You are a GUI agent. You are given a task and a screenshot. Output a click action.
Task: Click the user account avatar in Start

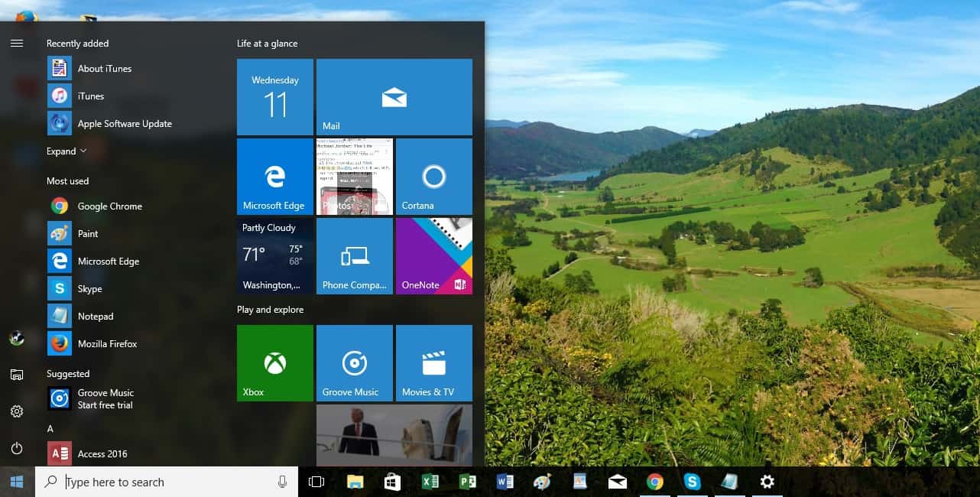pyautogui.click(x=17, y=338)
